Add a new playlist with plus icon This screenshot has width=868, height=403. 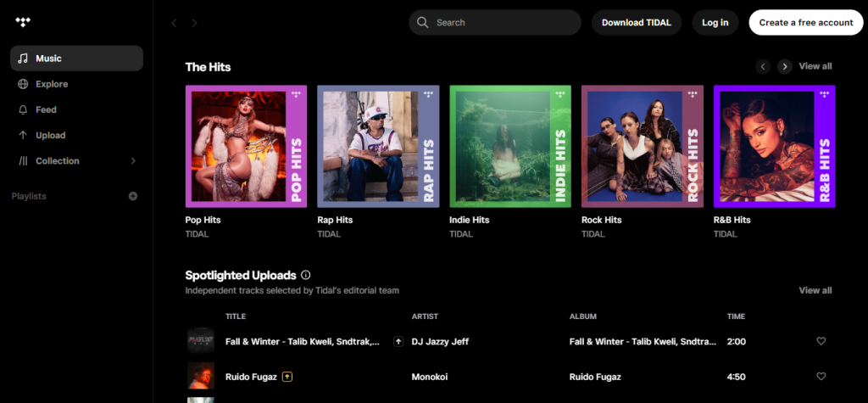133,196
